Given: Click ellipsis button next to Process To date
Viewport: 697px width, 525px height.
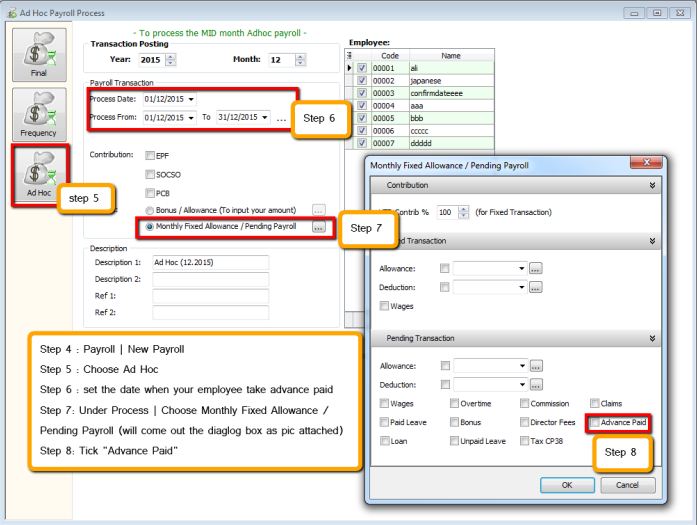Looking at the screenshot, I should click(x=281, y=118).
